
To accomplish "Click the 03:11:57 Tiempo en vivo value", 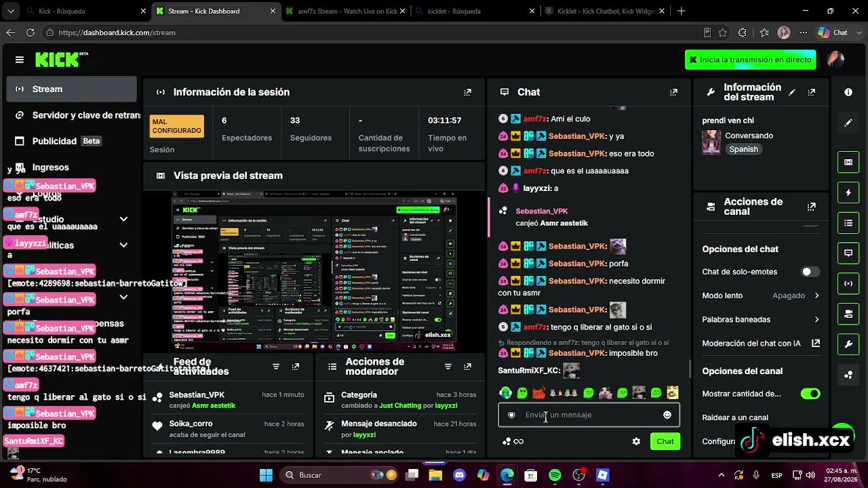I will [x=445, y=120].
